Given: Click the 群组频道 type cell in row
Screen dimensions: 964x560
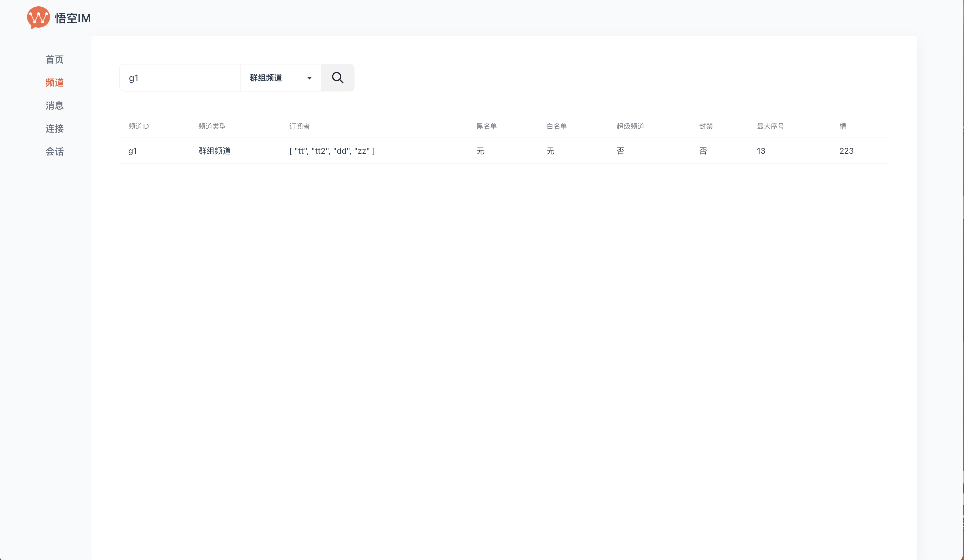Looking at the screenshot, I should [214, 151].
